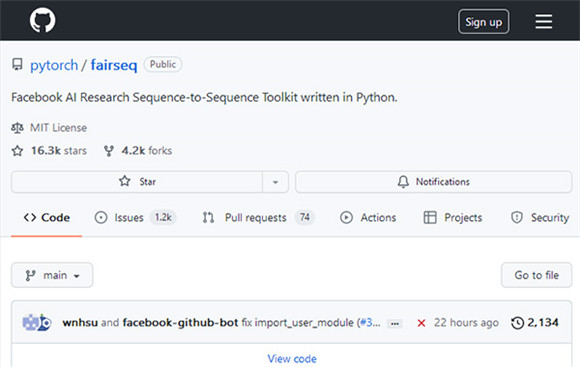Click the failed status X icon
The image size is (580, 367).
pos(421,323)
